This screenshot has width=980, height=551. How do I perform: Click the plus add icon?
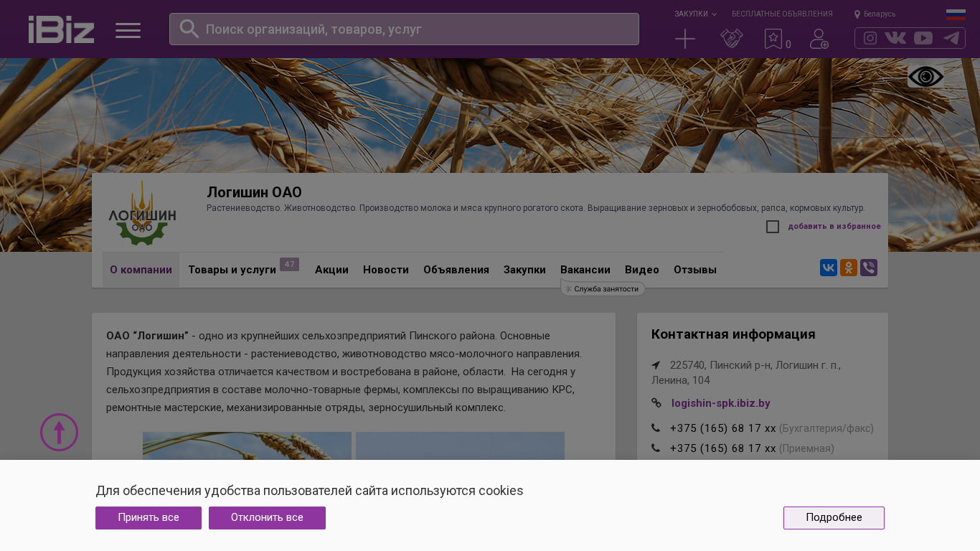click(685, 39)
